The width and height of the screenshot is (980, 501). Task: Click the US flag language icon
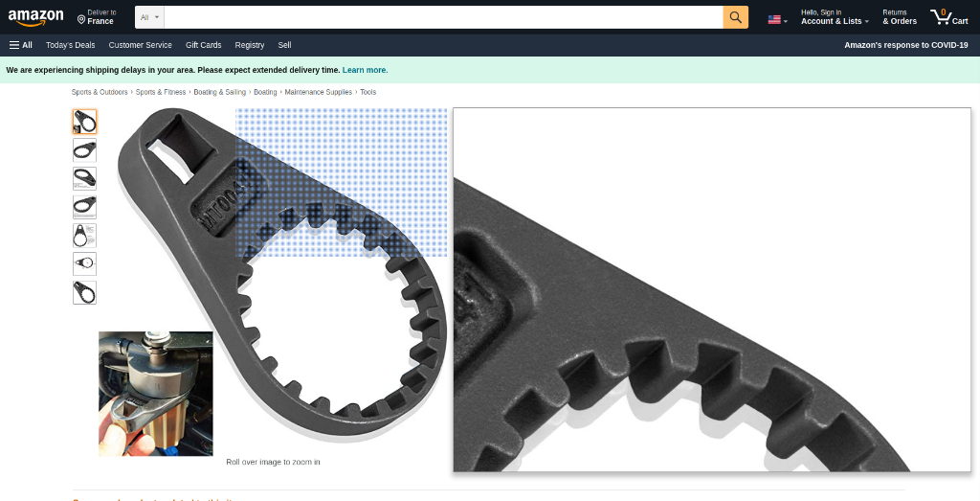775,19
